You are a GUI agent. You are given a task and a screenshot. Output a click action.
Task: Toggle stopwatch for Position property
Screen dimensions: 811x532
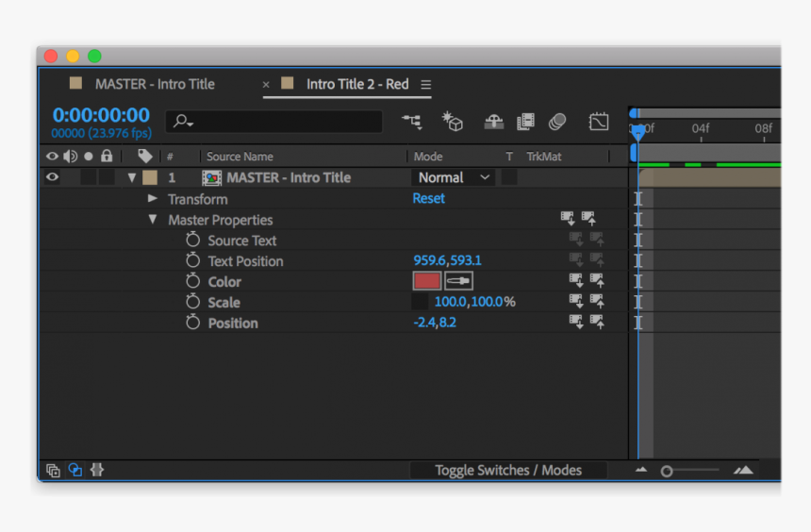(x=193, y=323)
